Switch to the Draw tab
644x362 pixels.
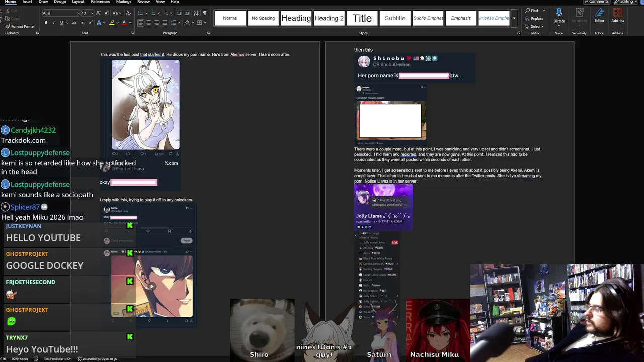pyautogui.click(x=43, y=2)
